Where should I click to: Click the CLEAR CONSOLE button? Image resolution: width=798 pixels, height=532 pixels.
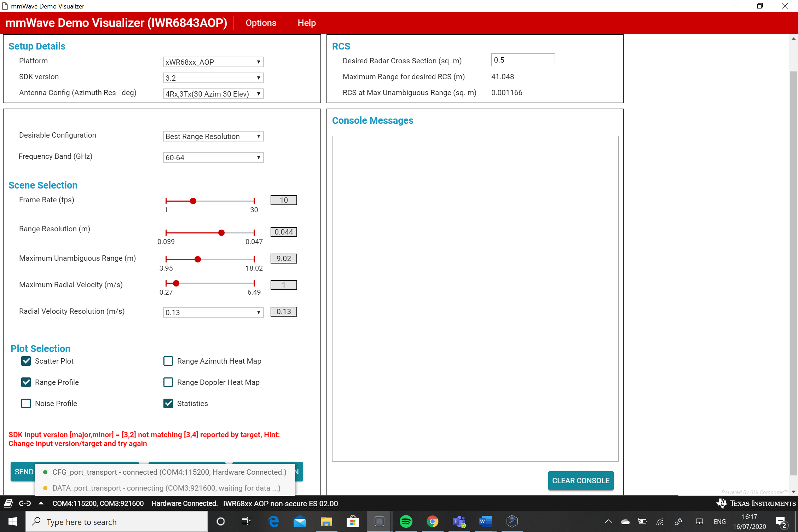(581, 481)
